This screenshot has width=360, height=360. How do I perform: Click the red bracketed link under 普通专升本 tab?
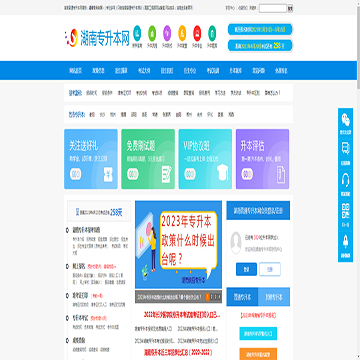coord(258,315)
